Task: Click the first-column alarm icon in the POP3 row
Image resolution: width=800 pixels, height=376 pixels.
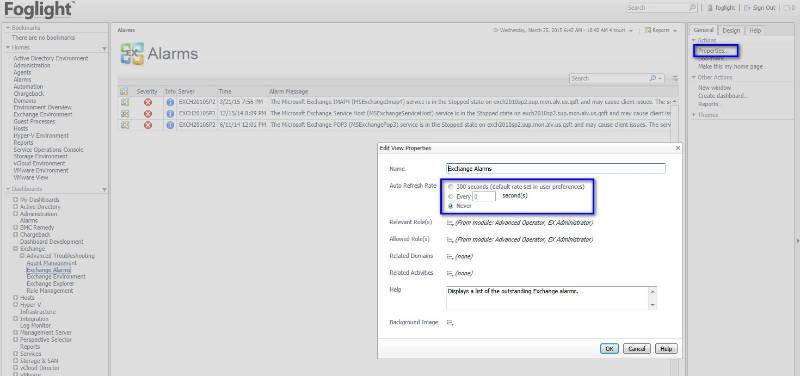Action: [124, 124]
